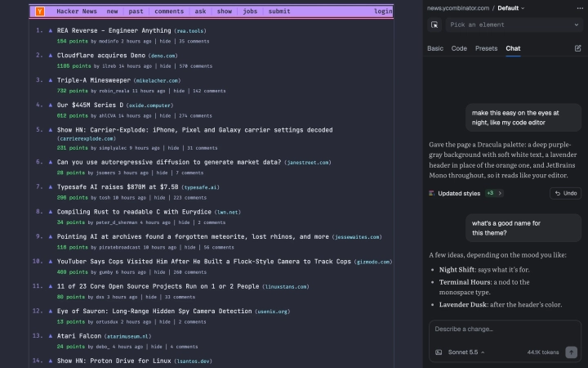This screenshot has height=368, width=588.
Task: Open user modinfo's profile
Action: [109, 42]
